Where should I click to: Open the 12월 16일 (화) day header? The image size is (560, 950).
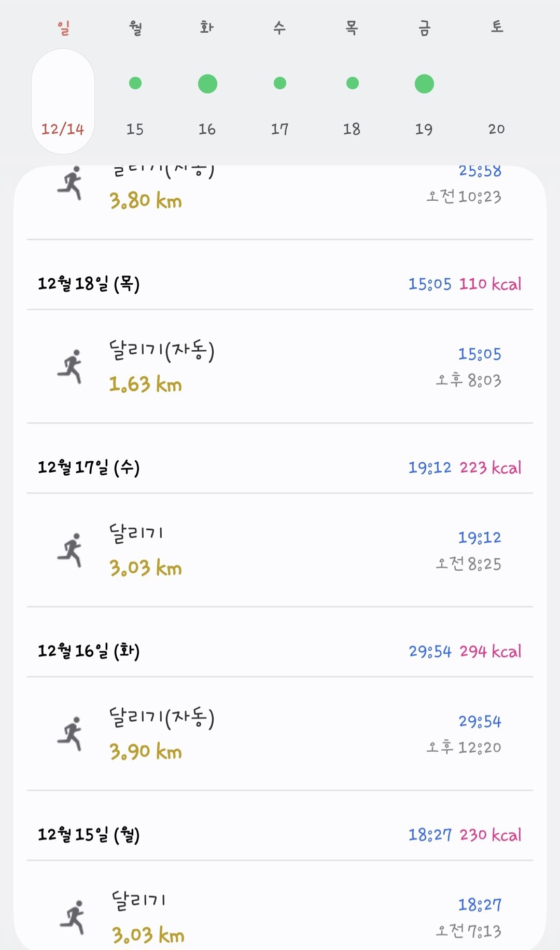(88, 651)
